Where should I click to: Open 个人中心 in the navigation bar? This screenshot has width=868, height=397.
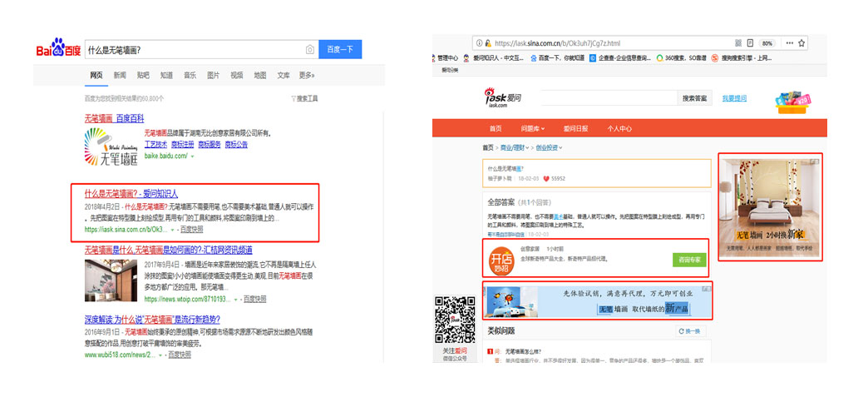point(619,128)
